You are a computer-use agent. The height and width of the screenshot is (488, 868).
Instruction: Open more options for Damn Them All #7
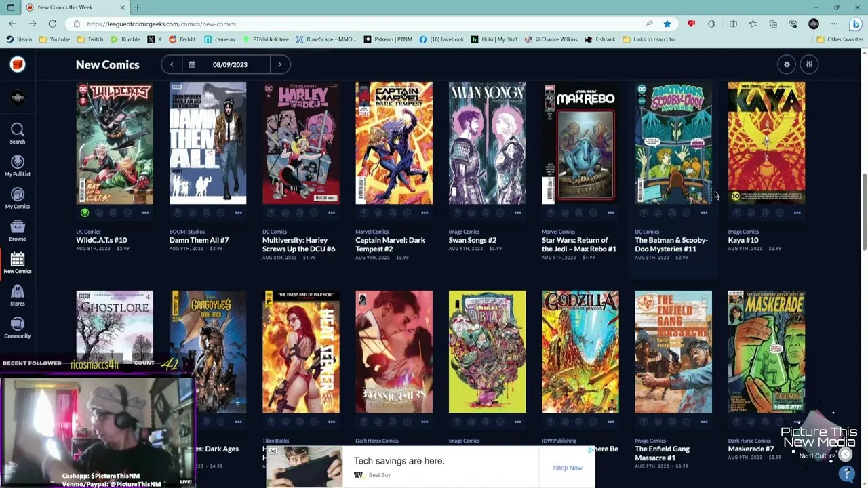click(238, 213)
